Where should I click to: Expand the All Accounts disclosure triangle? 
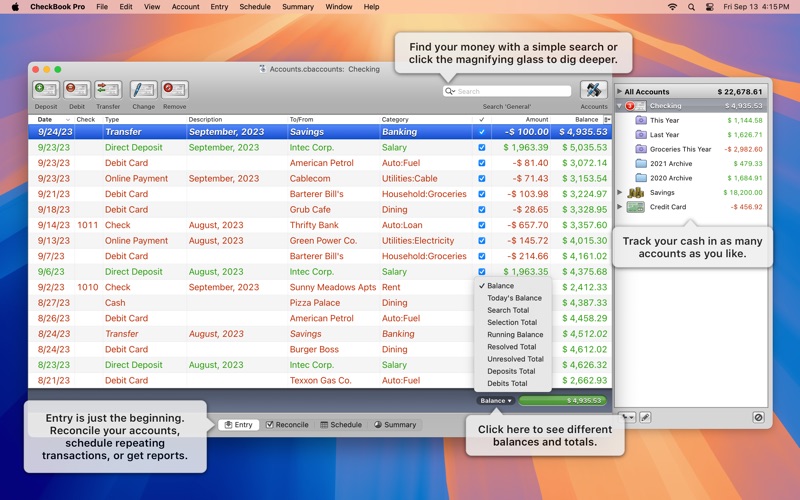619,91
